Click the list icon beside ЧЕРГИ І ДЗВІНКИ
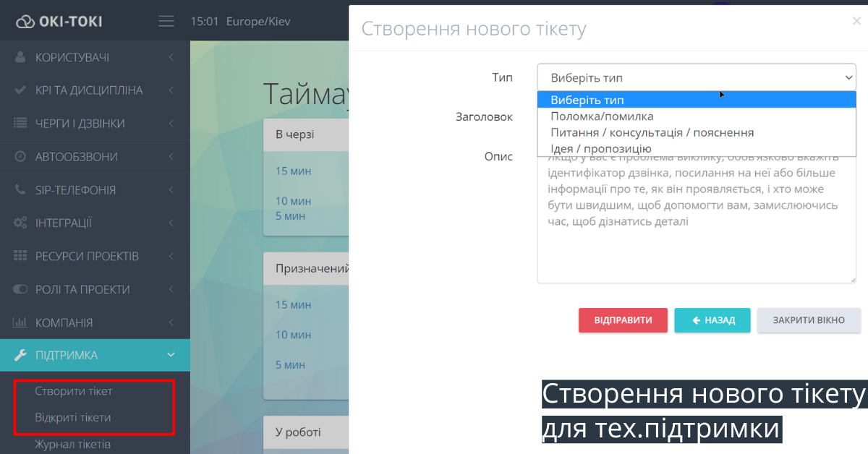This screenshot has width=868, height=454. pos(18,123)
